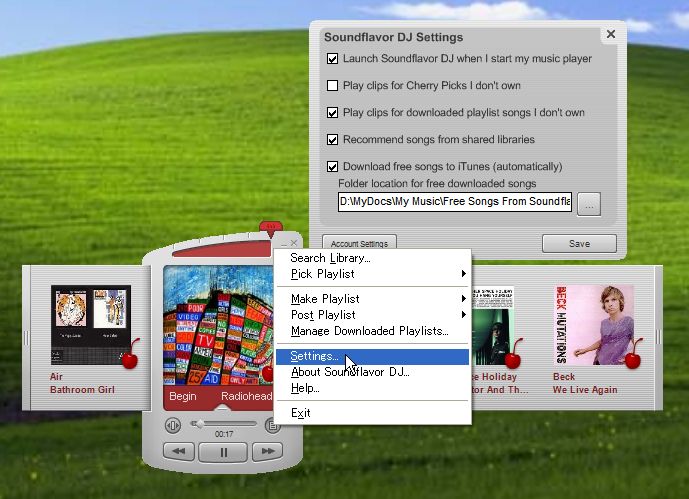Click the 00:17 elapsed time

coord(224,434)
